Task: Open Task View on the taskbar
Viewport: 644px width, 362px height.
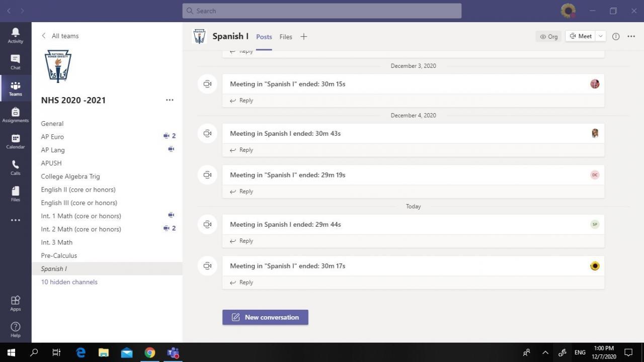Action: tap(56, 352)
